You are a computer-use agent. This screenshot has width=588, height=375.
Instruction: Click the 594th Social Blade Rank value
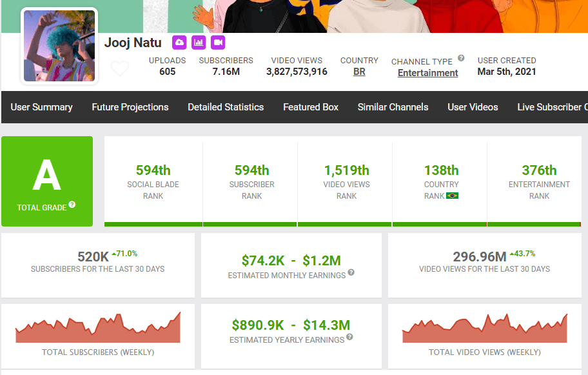pos(153,170)
